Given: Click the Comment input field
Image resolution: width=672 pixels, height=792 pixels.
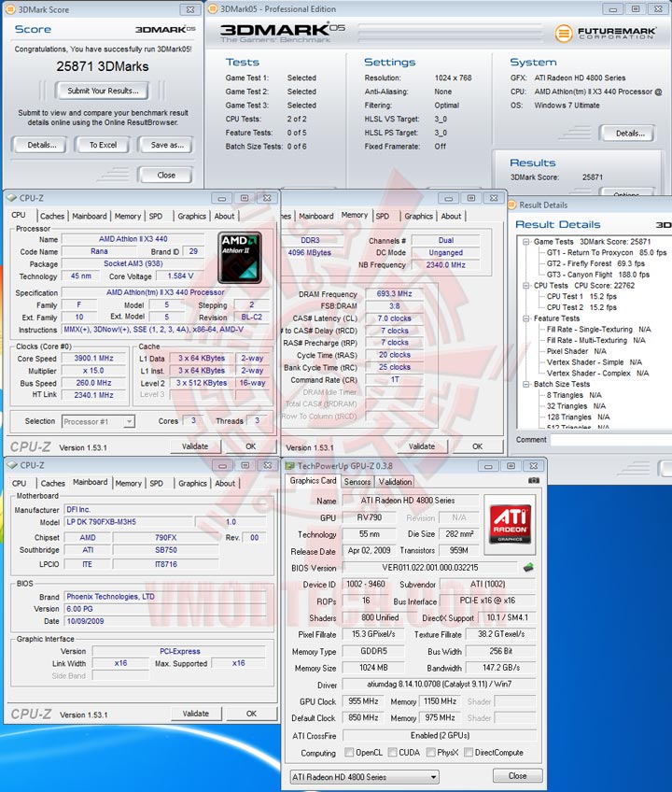Looking at the screenshot, I should (611, 440).
